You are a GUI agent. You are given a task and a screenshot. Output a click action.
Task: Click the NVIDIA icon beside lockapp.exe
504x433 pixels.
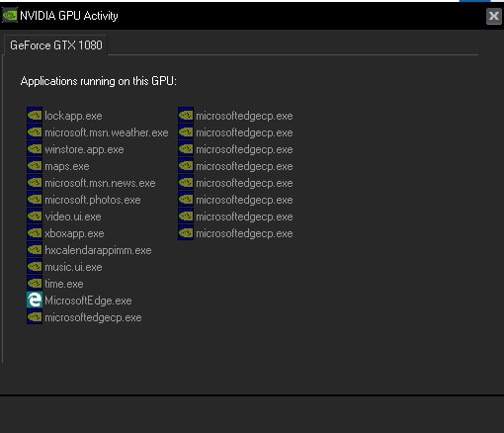pos(35,116)
